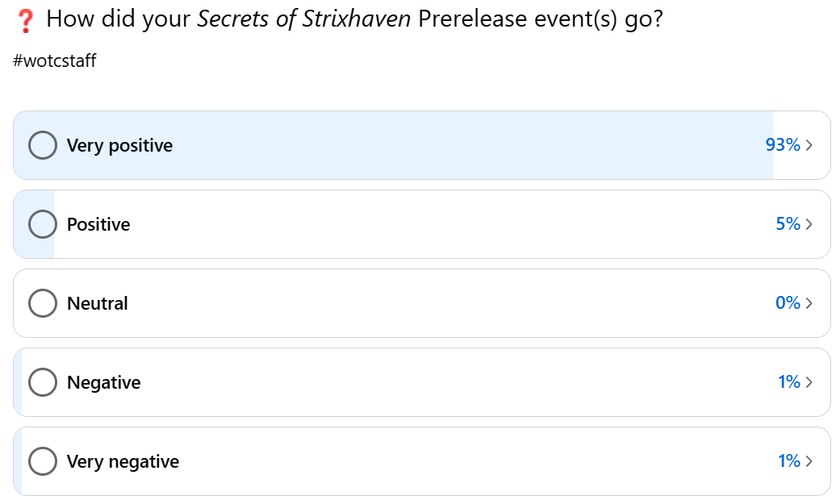Click the 0% Neutral result value

(788, 303)
